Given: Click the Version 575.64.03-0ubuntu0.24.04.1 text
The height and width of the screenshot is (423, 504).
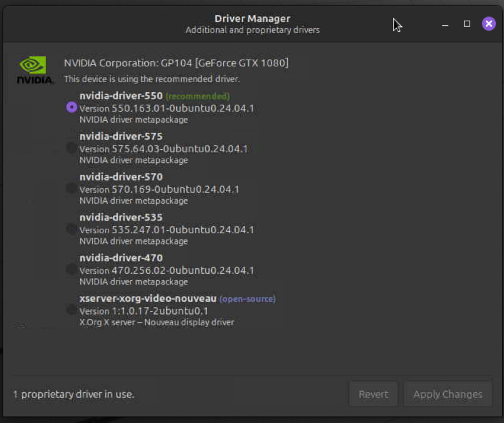Looking at the screenshot, I should click(164, 149).
